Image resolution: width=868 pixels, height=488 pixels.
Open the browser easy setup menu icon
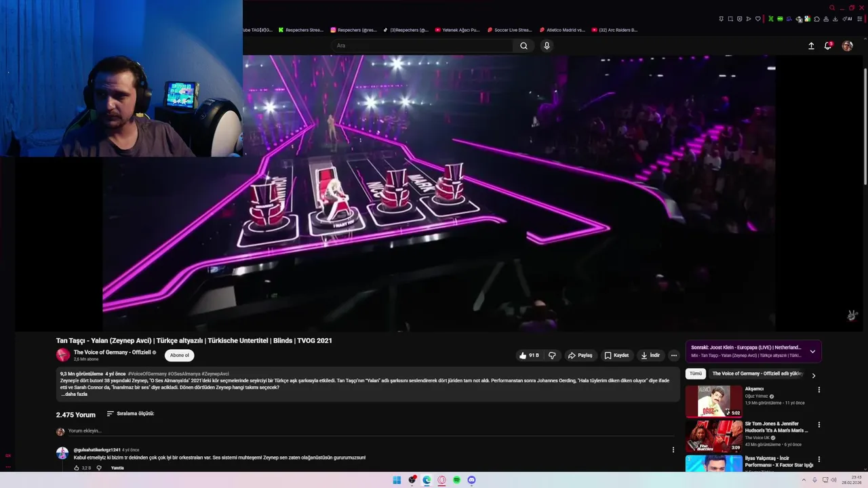click(x=859, y=19)
